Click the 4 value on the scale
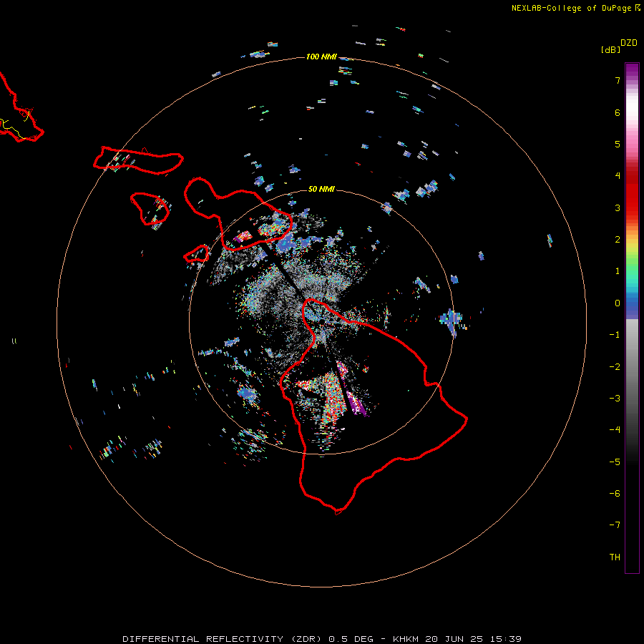Screen dimensions: 644x644 (x=618, y=176)
